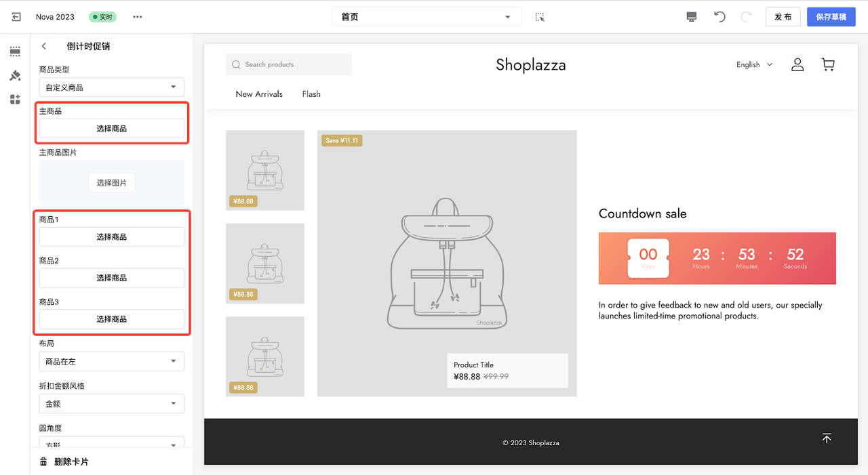Open the New Arrivals menu item
This screenshot has width=868, height=475.
pos(259,94)
